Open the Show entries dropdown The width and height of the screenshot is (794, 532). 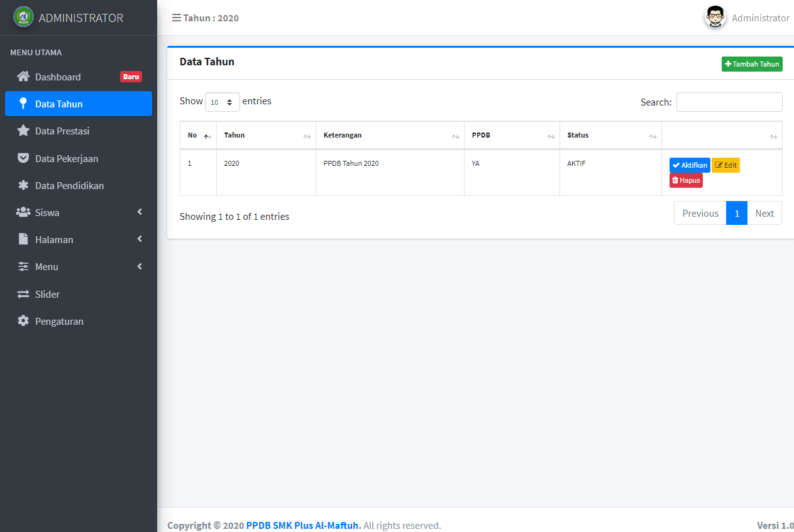click(223, 101)
